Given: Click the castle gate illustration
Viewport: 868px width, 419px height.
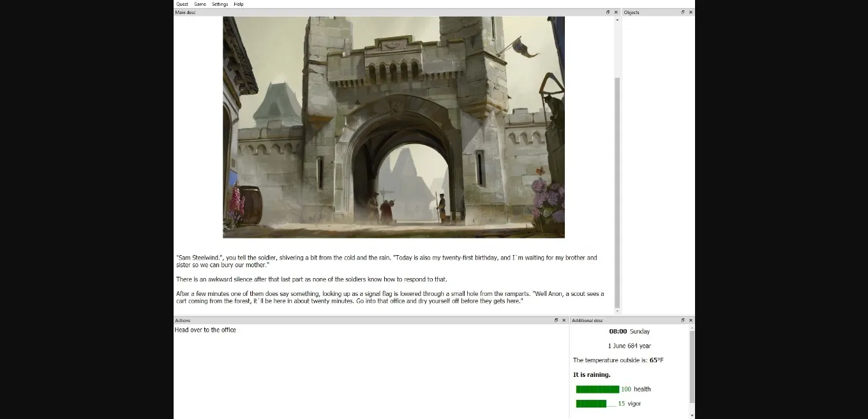Looking at the screenshot, I should tap(393, 127).
